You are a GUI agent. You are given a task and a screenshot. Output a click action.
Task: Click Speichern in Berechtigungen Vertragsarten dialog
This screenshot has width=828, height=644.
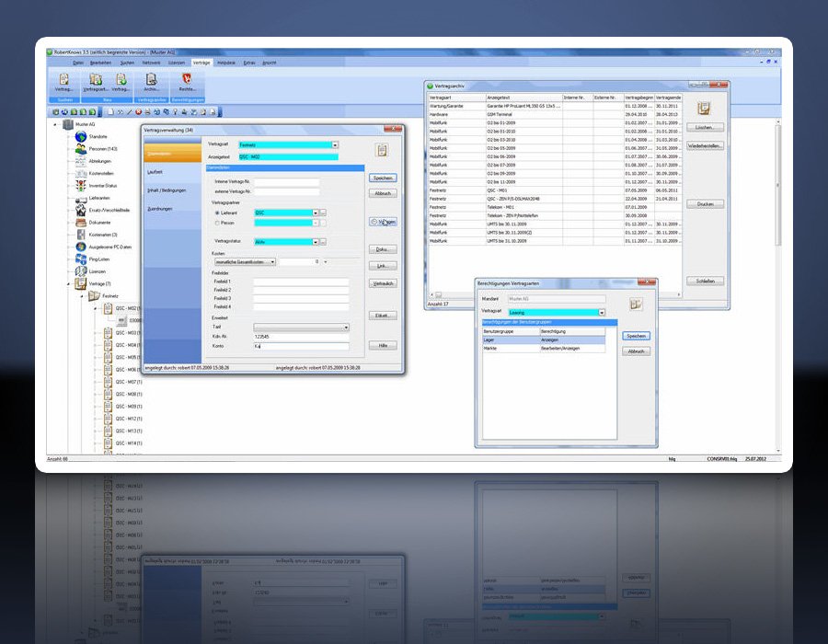tap(637, 336)
